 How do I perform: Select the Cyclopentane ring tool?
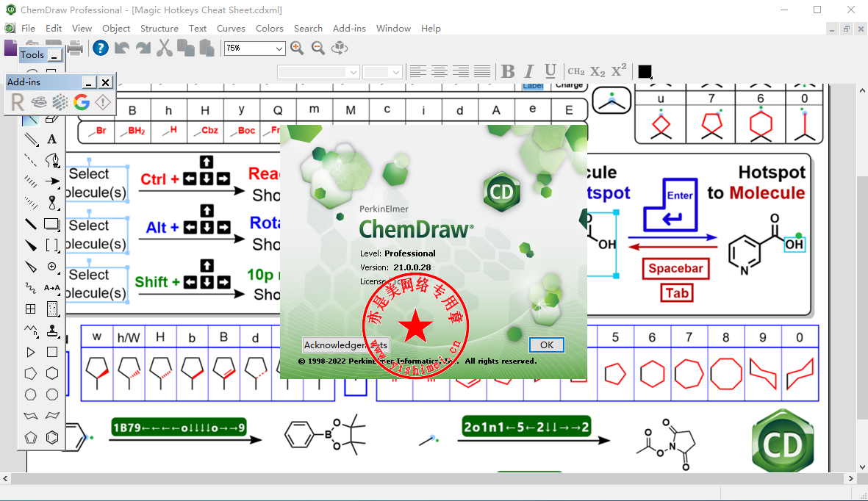coord(30,374)
